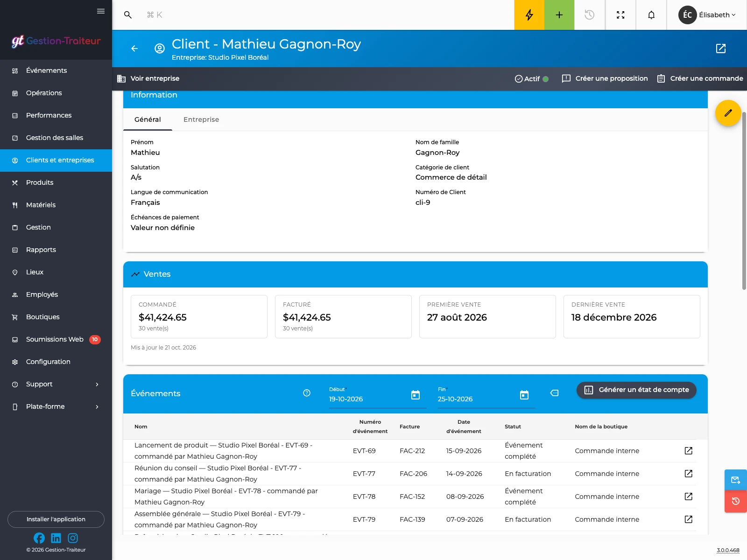747x560 pixels.
Task: Click the page vertical scrollbar
Action: [x=744, y=201]
